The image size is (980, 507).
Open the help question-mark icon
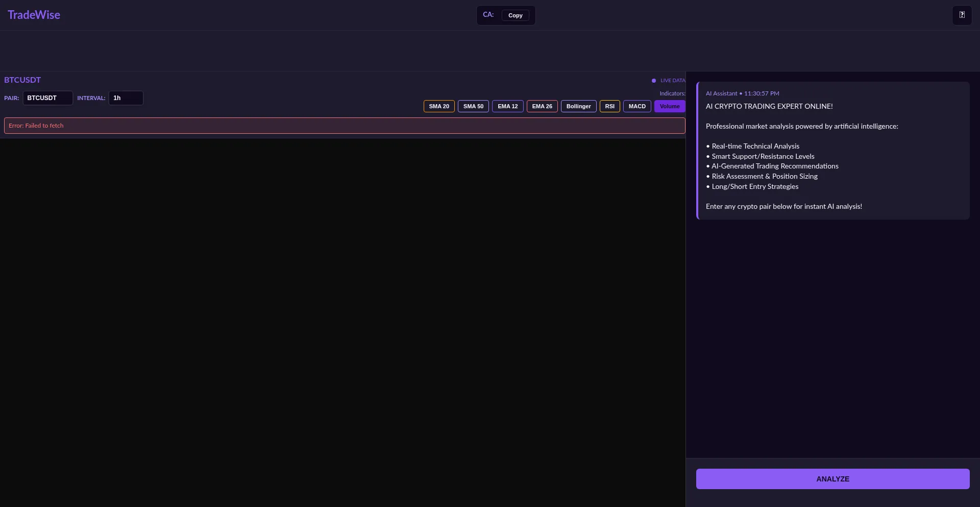(963, 15)
